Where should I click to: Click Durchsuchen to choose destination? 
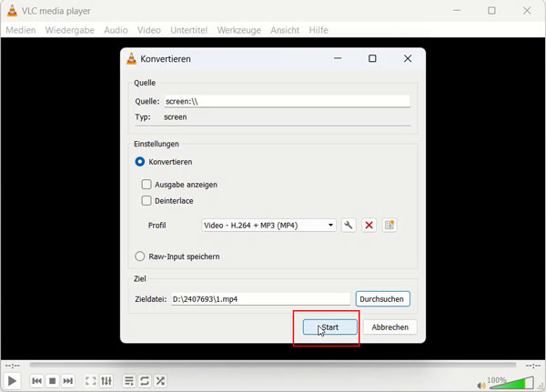coord(383,299)
